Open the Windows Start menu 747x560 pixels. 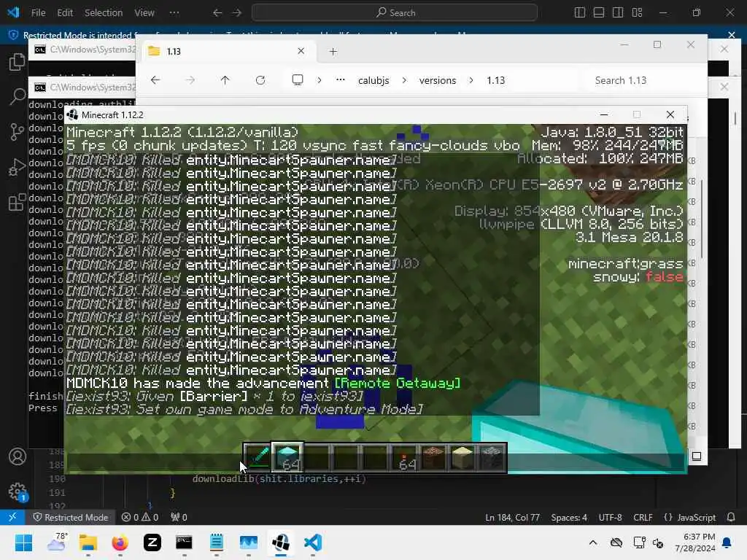click(23, 542)
